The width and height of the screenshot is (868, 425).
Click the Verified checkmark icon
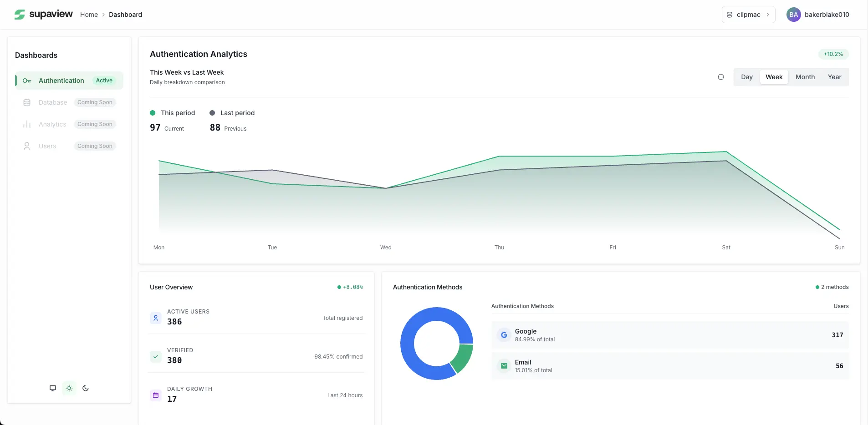point(156,357)
